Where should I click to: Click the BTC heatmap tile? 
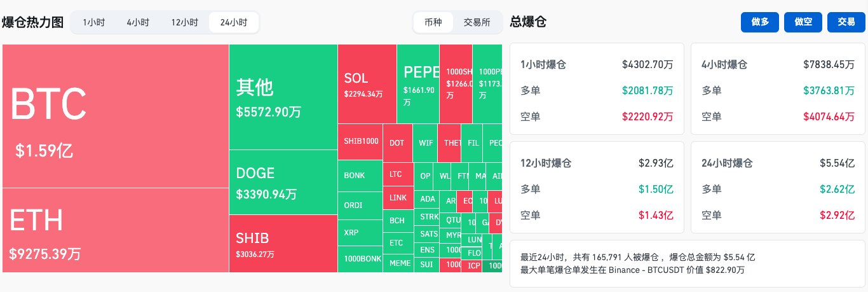(116, 116)
